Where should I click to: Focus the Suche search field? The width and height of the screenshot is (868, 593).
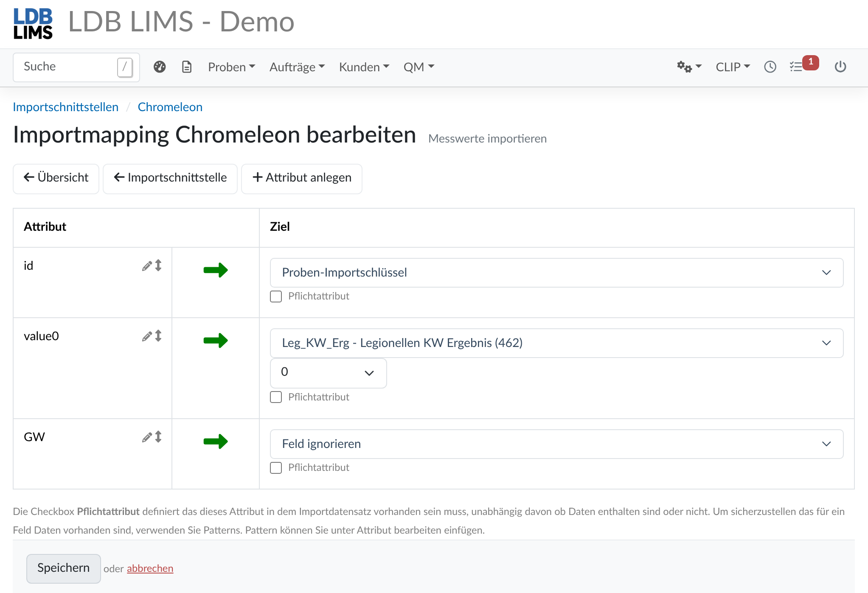(76, 67)
